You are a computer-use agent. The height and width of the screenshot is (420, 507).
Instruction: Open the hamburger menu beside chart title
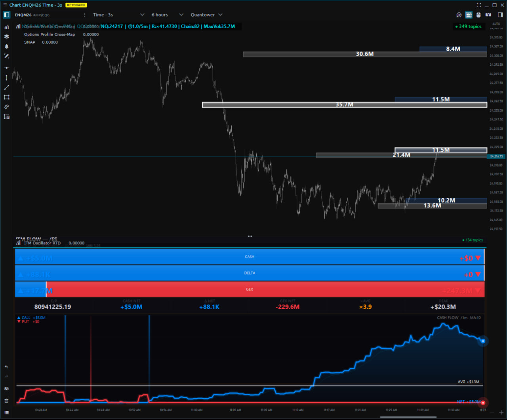pyautogui.click(x=5, y=5)
